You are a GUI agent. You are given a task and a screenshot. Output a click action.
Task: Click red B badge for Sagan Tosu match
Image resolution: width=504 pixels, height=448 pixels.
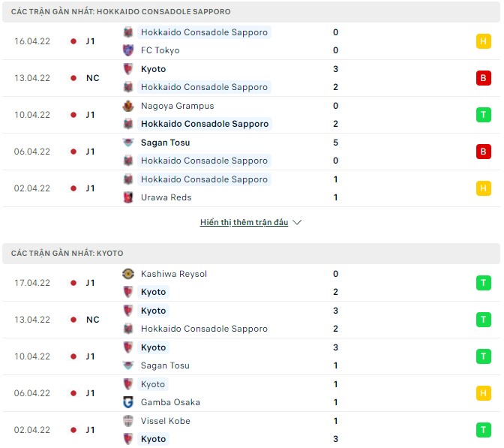(483, 152)
